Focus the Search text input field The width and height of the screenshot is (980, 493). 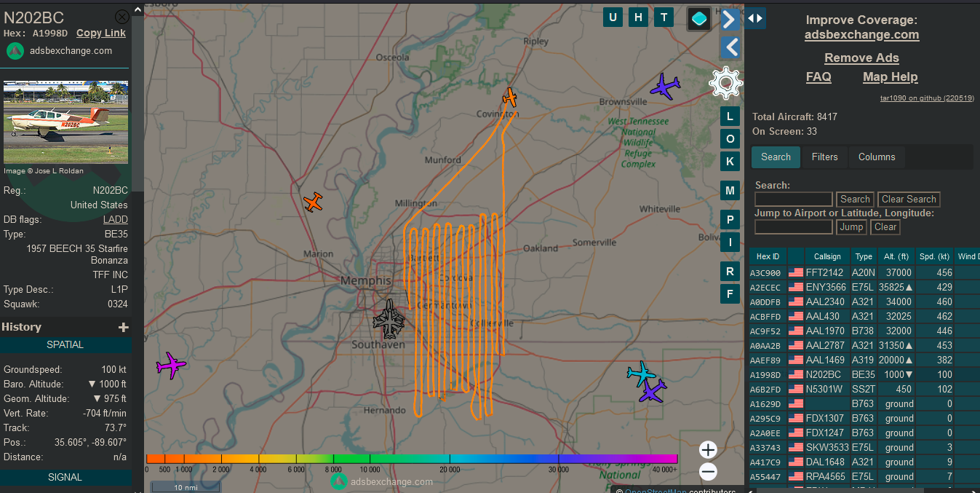794,199
